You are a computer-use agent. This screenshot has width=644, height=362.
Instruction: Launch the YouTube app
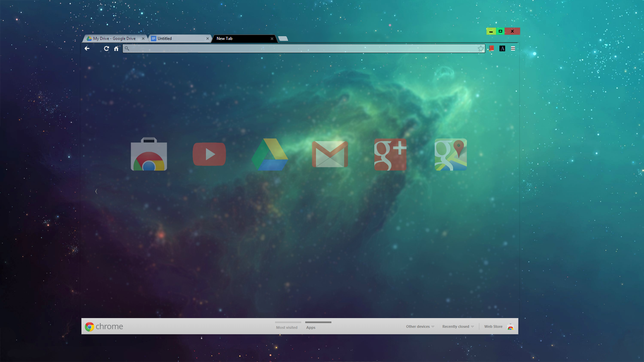[209, 154]
